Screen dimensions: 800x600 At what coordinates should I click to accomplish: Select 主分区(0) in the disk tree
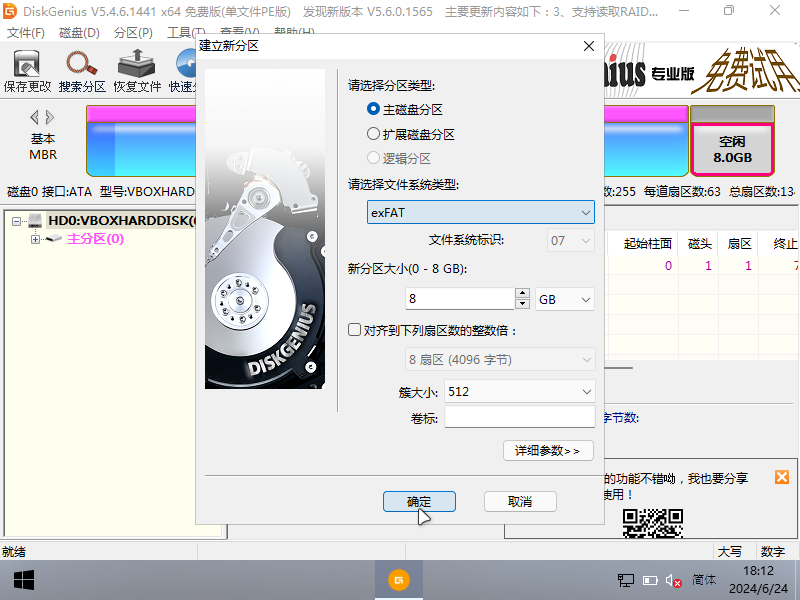95,239
